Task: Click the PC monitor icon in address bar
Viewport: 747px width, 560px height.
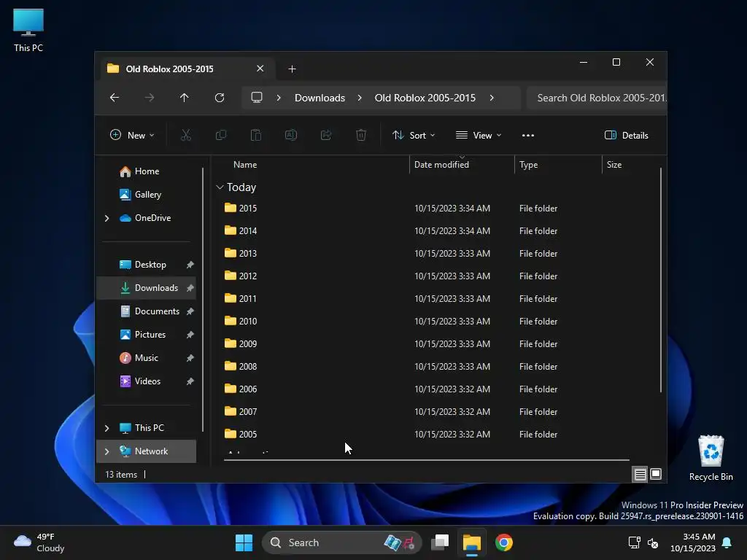Action: (257, 98)
